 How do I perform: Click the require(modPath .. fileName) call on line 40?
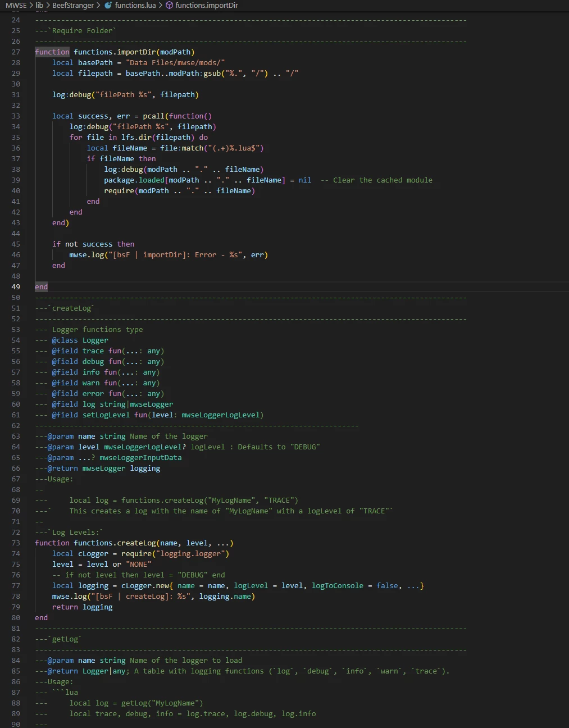click(x=180, y=191)
